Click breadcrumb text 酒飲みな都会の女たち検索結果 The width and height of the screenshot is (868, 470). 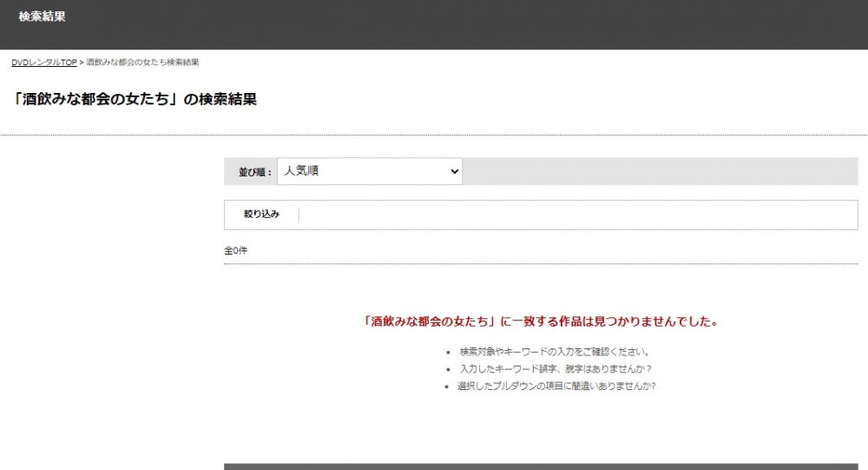coord(143,63)
